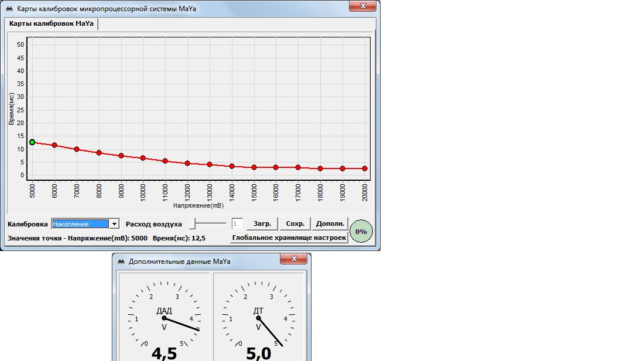The image size is (644, 361).
Task: Close the Карты калибровок window
Action: pos(362,5)
